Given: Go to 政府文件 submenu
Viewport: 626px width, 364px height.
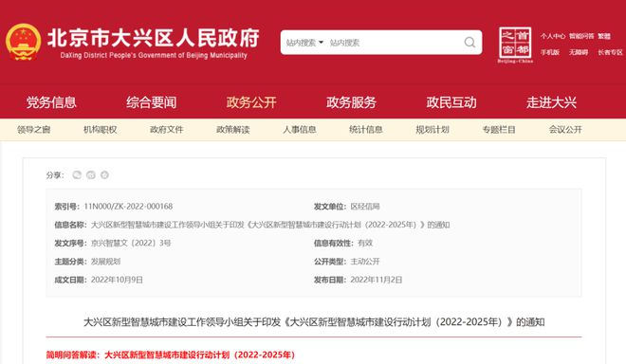Looking at the screenshot, I should pyautogui.click(x=167, y=129).
